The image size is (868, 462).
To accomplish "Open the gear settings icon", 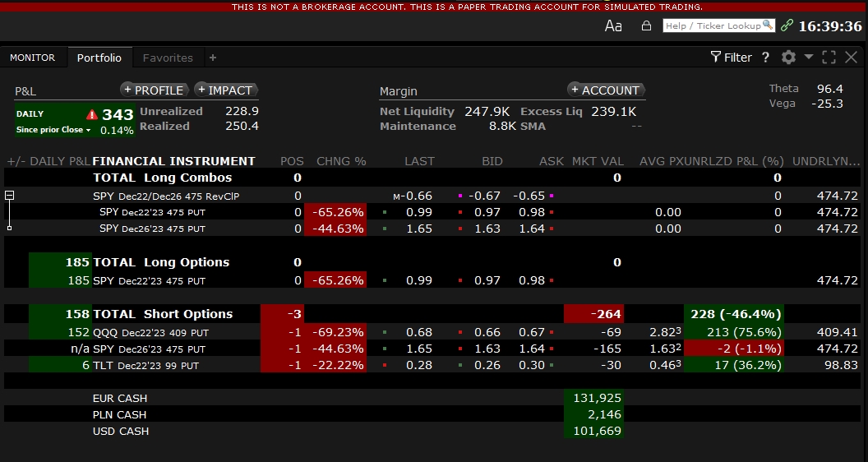I will [788, 57].
